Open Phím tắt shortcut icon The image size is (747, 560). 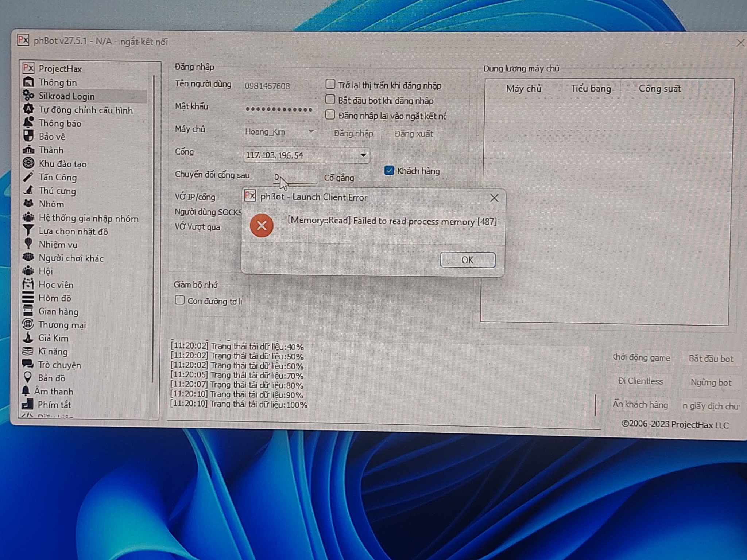(27, 404)
